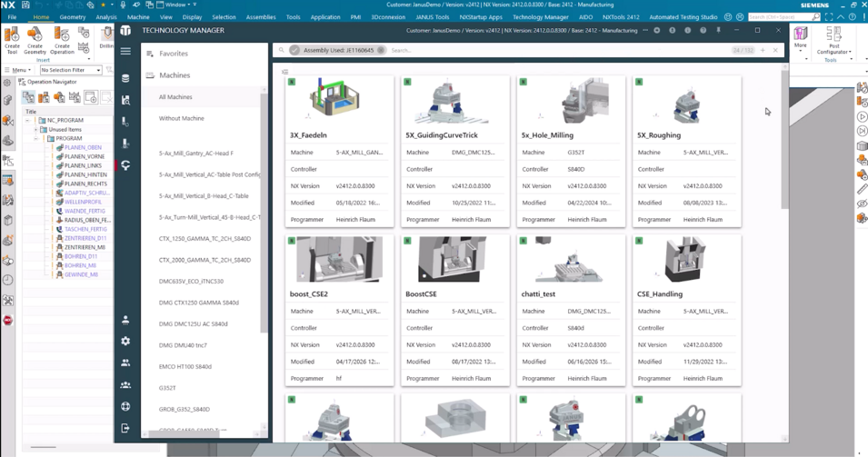Select DMC635V_ECO_iTNC530 machine
Image resolution: width=868 pixels, height=457 pixels.
point(191,281)
